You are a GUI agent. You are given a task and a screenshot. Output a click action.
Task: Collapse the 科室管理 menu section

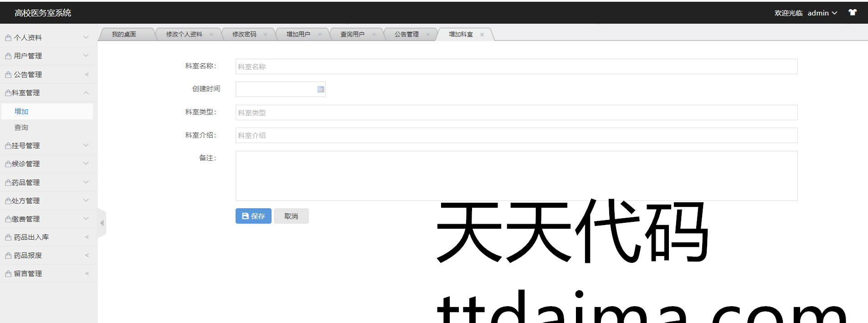point(48,92)
